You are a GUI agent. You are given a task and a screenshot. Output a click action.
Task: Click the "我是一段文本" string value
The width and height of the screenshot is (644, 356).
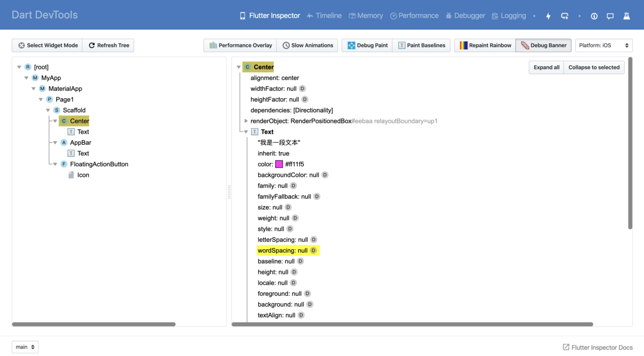[279, 142]
